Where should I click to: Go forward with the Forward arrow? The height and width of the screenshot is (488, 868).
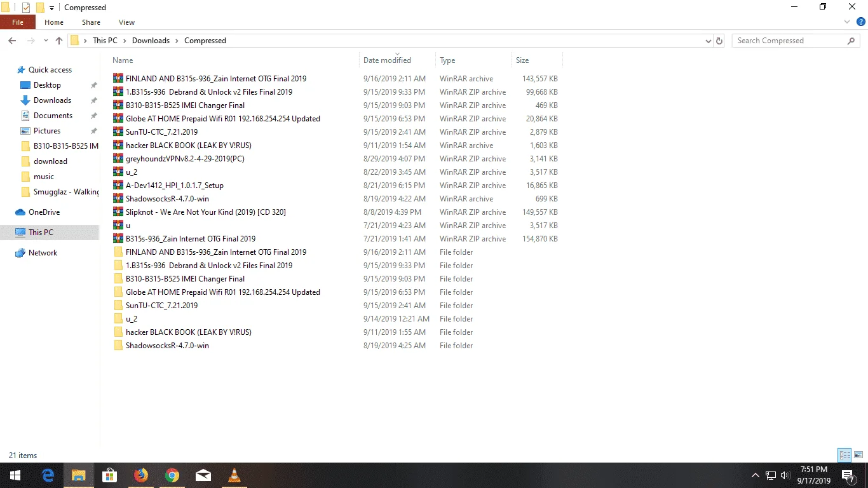[x=30, y=41]
